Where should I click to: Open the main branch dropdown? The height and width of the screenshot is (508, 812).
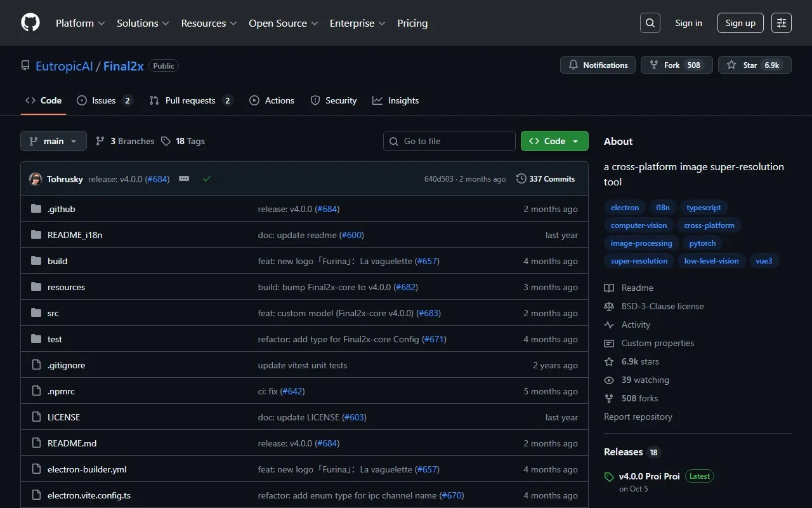click(x=53, y=141)
